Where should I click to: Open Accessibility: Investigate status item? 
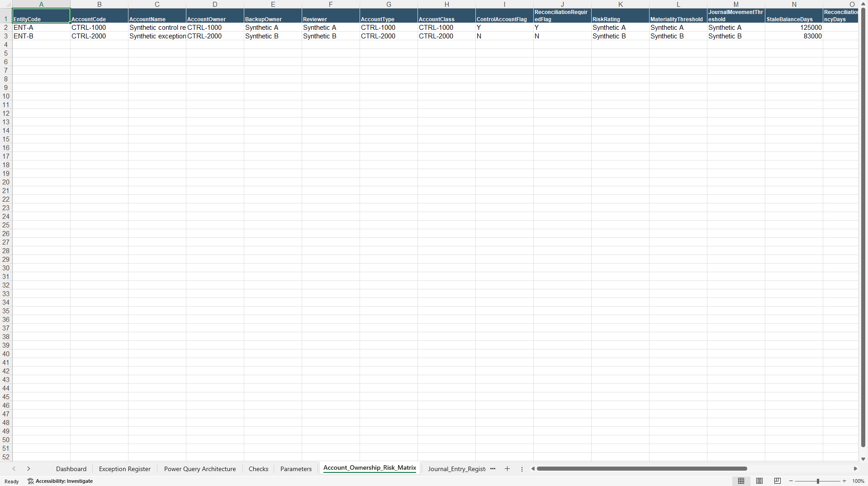pos(60,481)
